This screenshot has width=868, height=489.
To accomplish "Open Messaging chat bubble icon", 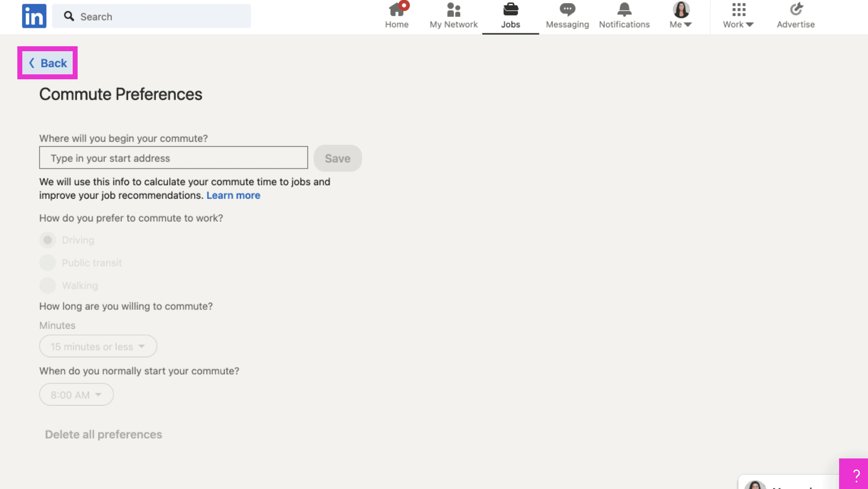I will [567, 10].
